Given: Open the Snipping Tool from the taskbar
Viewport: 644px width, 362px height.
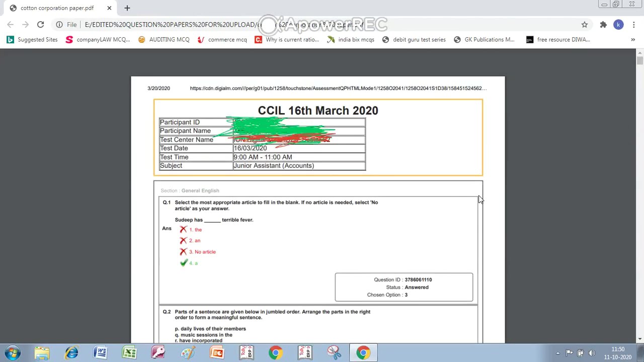Looking at the screenshot, I should (x=334, y=353).
